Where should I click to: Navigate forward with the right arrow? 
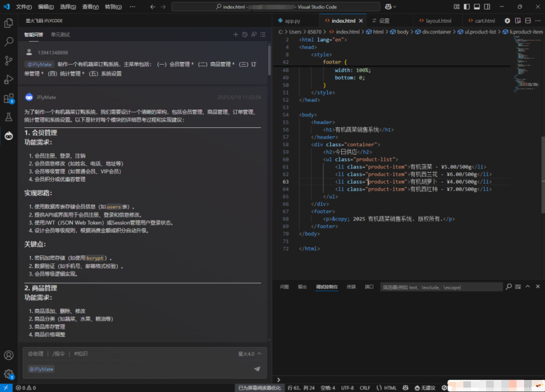[163, 6]
